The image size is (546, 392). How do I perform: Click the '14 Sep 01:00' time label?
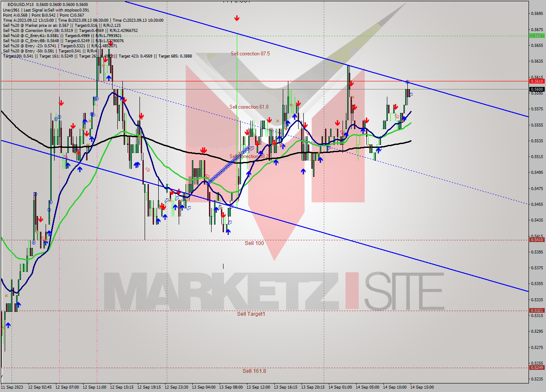pos(340,387)
